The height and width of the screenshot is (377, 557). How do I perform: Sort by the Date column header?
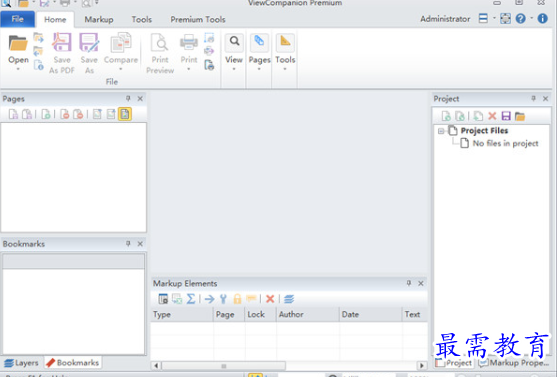(x=371, y=314)
